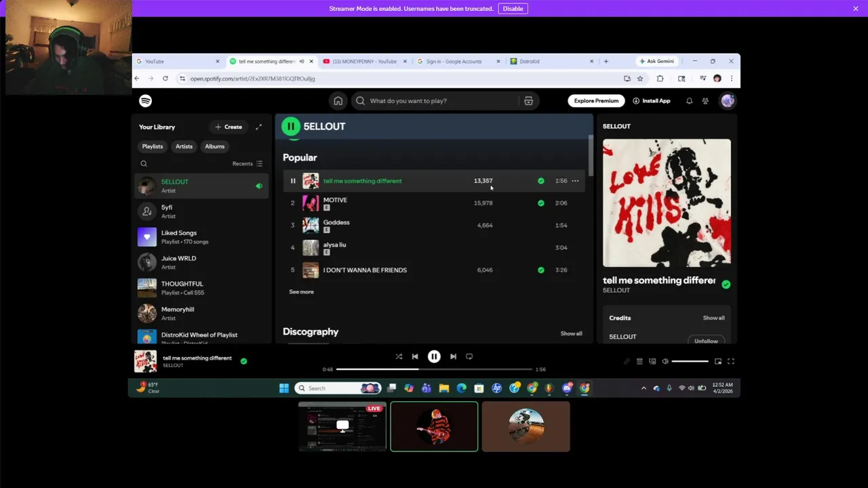Viewport: 868px width, 488px height.
Task: Open the What's New notifications bell
Action: point(689,101)
